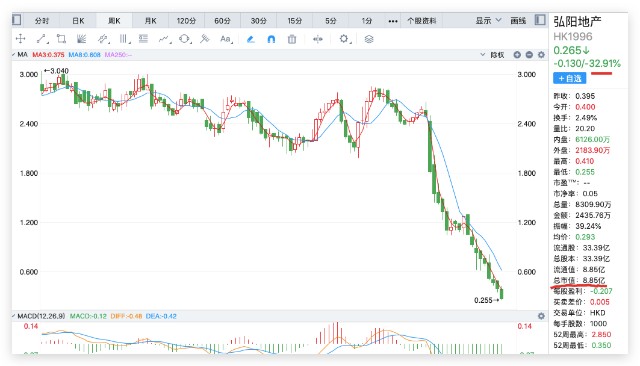The width and height of the screenshot is (640, 366).
Task: Open the 120分 timeframe tab
Action: [x=186, y=20]
